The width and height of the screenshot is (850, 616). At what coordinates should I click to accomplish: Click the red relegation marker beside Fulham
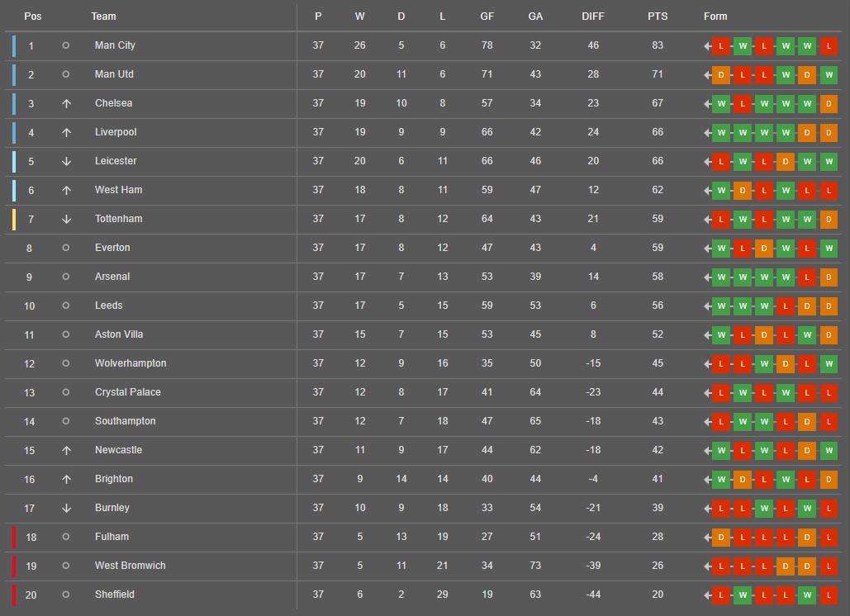coord(14,538)
